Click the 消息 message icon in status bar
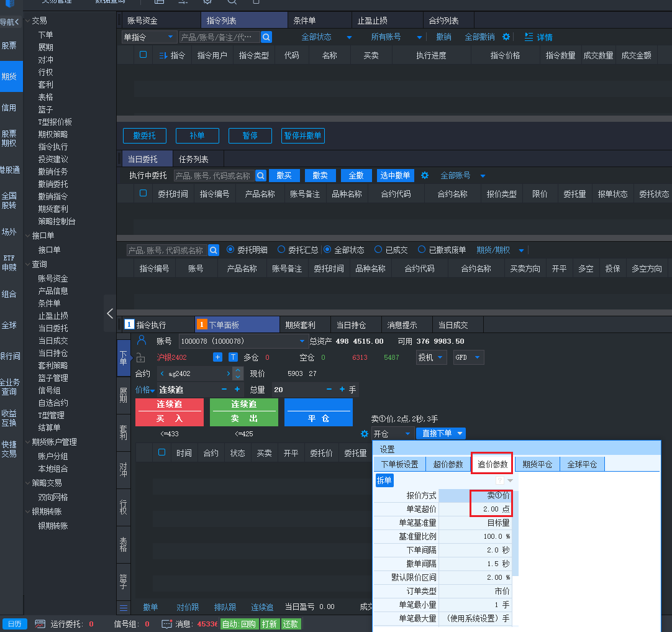 click(166, 624)
